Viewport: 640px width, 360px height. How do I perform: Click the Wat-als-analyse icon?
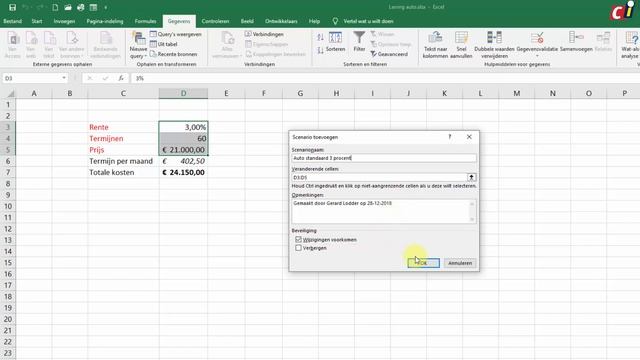[x=630, y=45]
